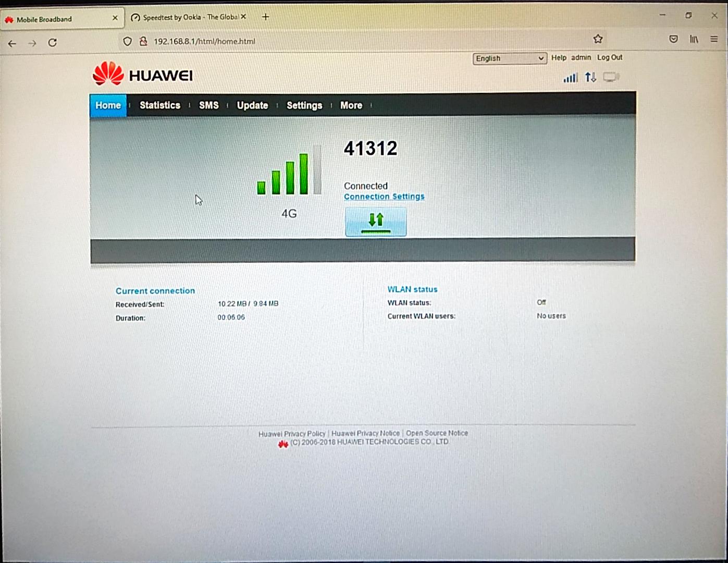The image size is (728, 563).
Task: Open the SMS menu tab
Action: (209, 105)
